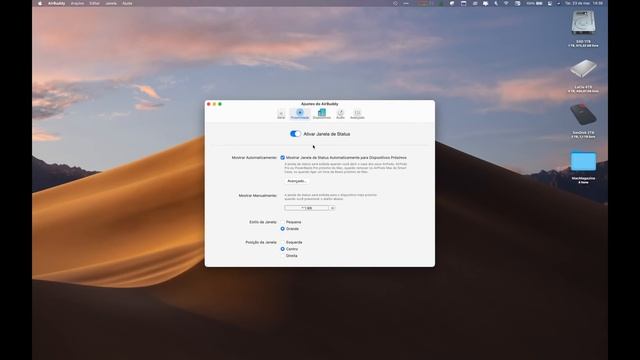Screen dimensions: 640x360
Task: Choose Centro window position
Action: tap(282, 249)
